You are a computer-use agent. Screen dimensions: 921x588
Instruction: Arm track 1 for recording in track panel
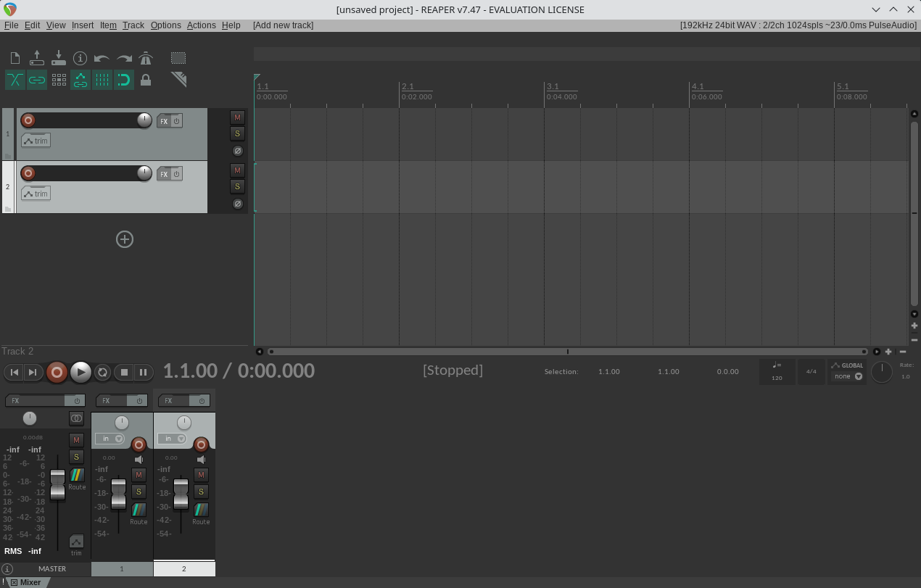pyautogui.click(x=28, y=120)
